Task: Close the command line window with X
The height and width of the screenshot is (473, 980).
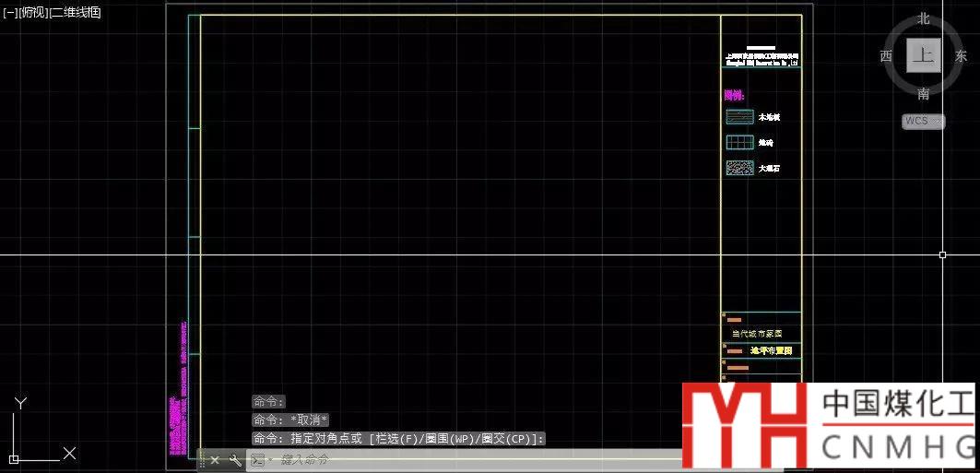Action: point(215,460)
